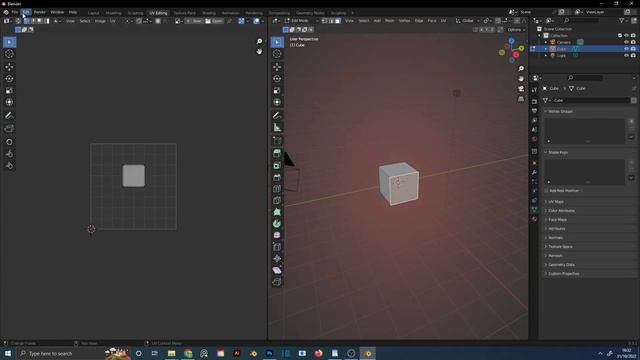640x360 pixels.
Task: Collapse the Vertex Groups panel
Action: point(560,111)
